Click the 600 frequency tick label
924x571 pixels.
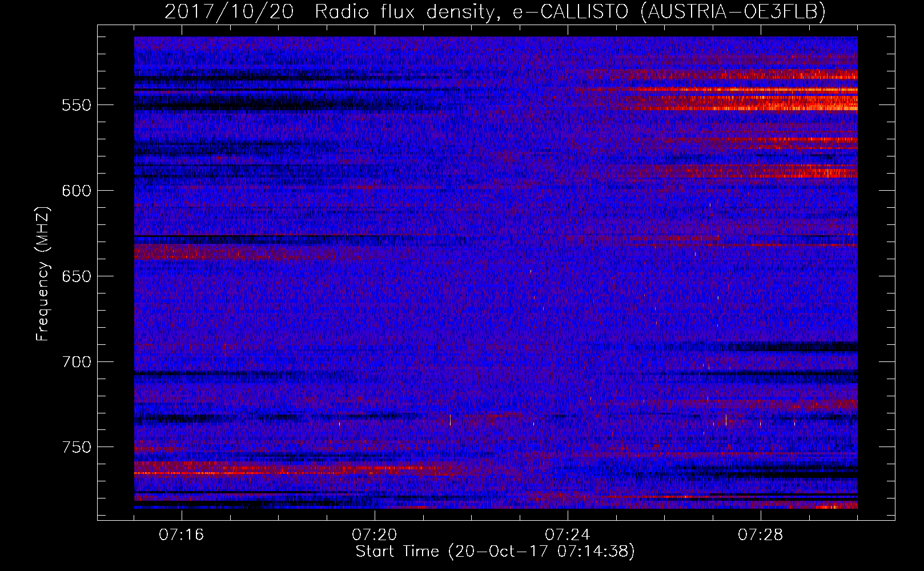[77, 191]
